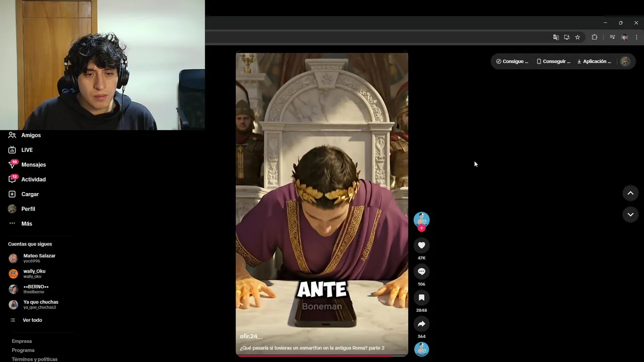Click the three-dot Más icon
This screenshot has width=644, height=362.
[x=12, y=223]
